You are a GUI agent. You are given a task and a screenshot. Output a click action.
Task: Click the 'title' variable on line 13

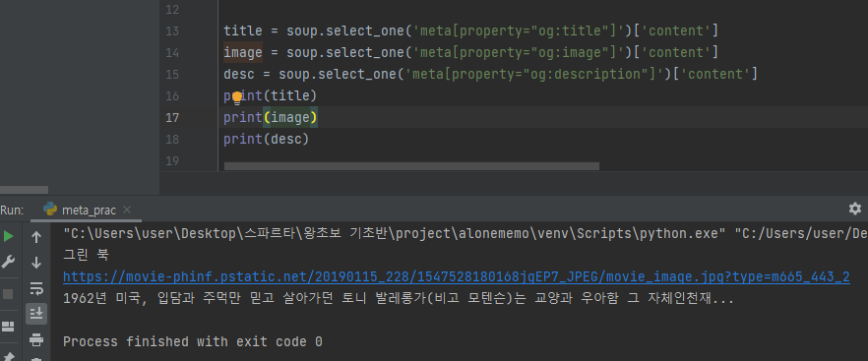(x=243, y=31)
